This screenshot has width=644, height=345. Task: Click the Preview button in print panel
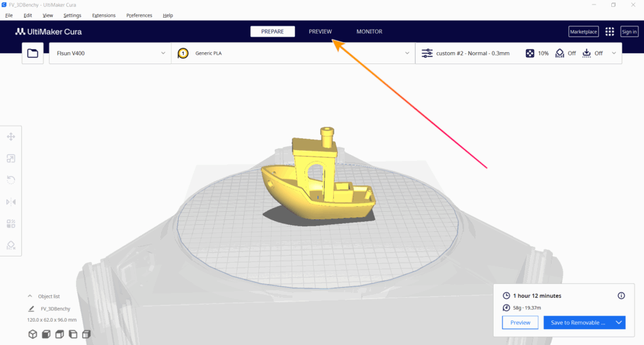coord(520,322)
